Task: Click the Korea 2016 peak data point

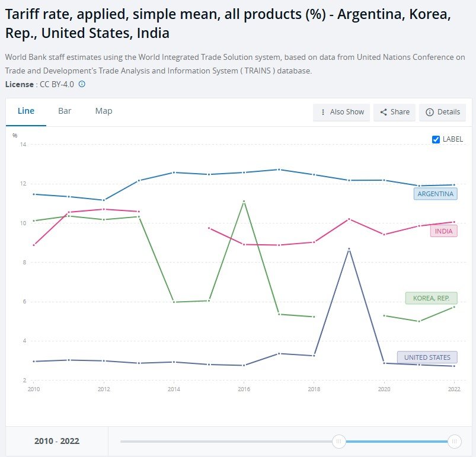Action: [244, 202]
